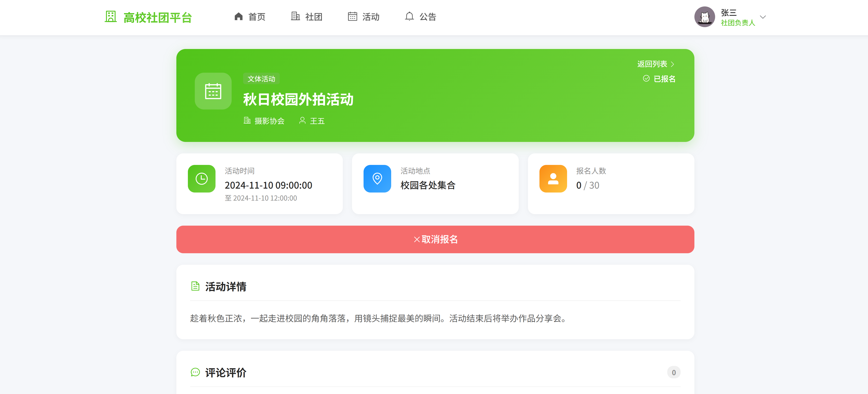Click start time 2024-11-10 09:00:00

click(268, 185)
